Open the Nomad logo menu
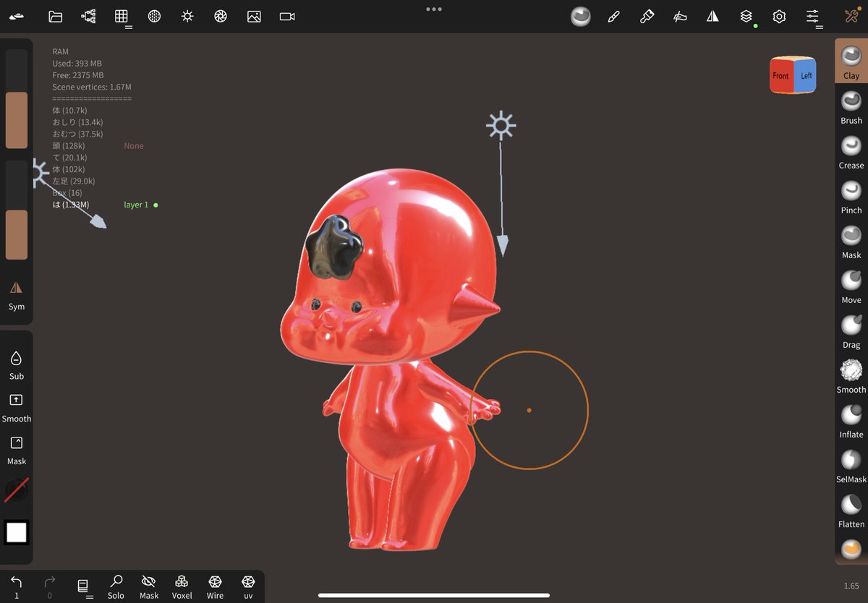868x603 pixels. pyautogui.click(x=17, y=16)
